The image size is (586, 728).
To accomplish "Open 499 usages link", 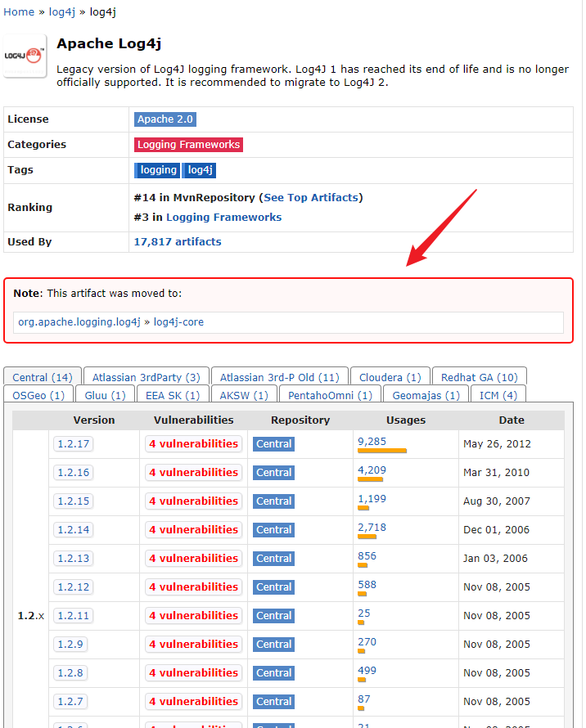I will point(367,671).
